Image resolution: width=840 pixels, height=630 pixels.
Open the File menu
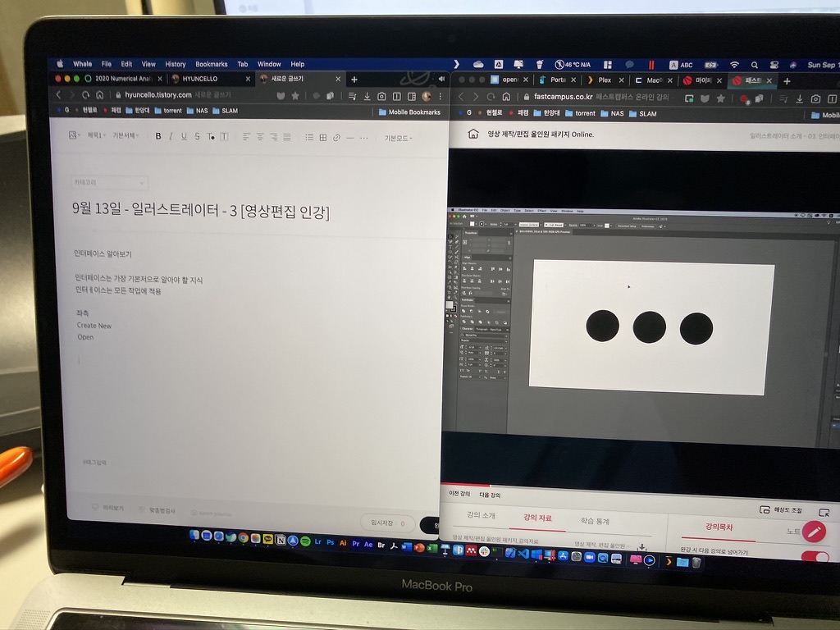107,64
